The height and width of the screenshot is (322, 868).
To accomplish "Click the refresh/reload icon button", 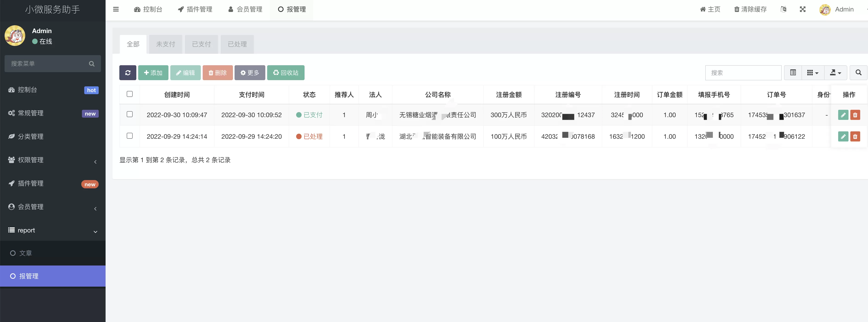I will 128,73.
